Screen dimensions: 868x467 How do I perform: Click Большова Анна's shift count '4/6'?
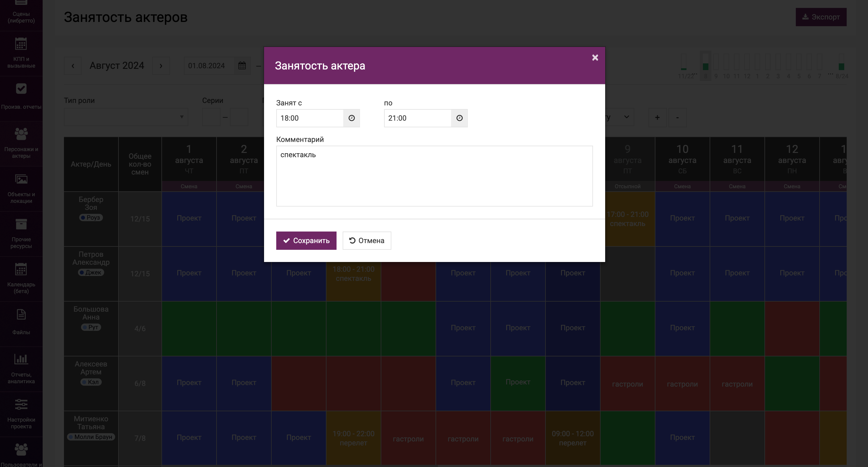[x=140, y=328]
